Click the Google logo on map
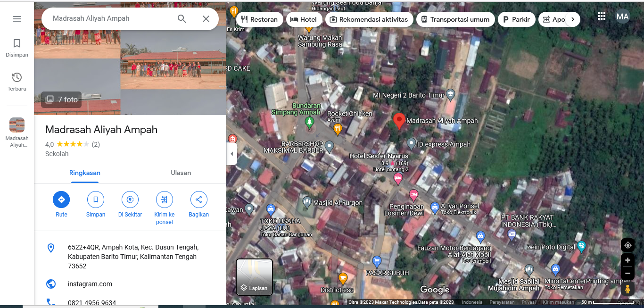The width and height of the screenshot is (644, 308). (435, 290)
